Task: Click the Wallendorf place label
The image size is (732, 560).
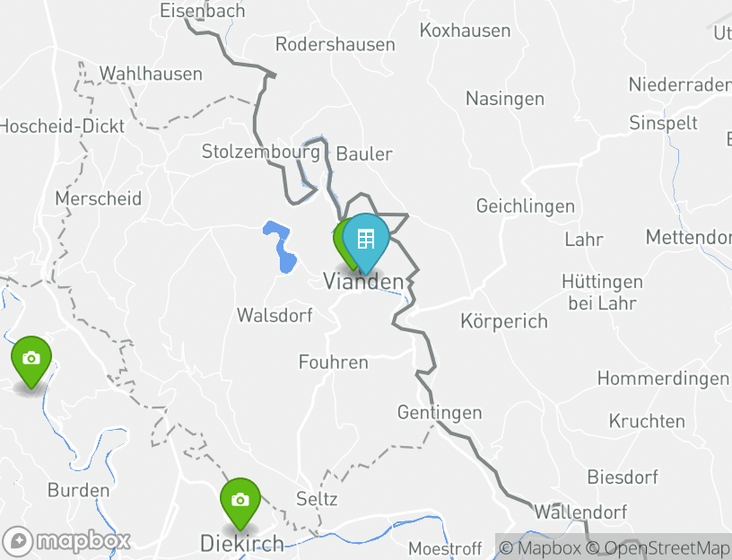Action: click(580, 512)
